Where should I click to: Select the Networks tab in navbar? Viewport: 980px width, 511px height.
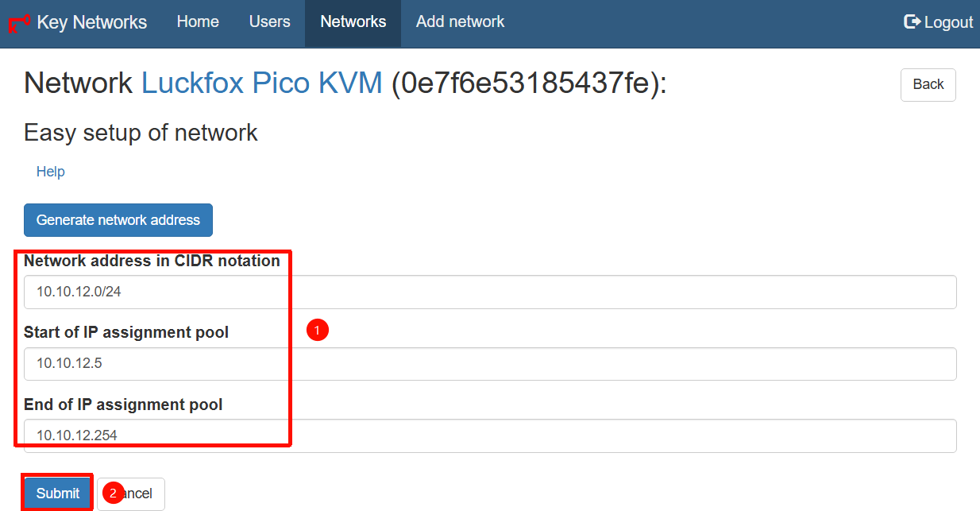point(353,22)
